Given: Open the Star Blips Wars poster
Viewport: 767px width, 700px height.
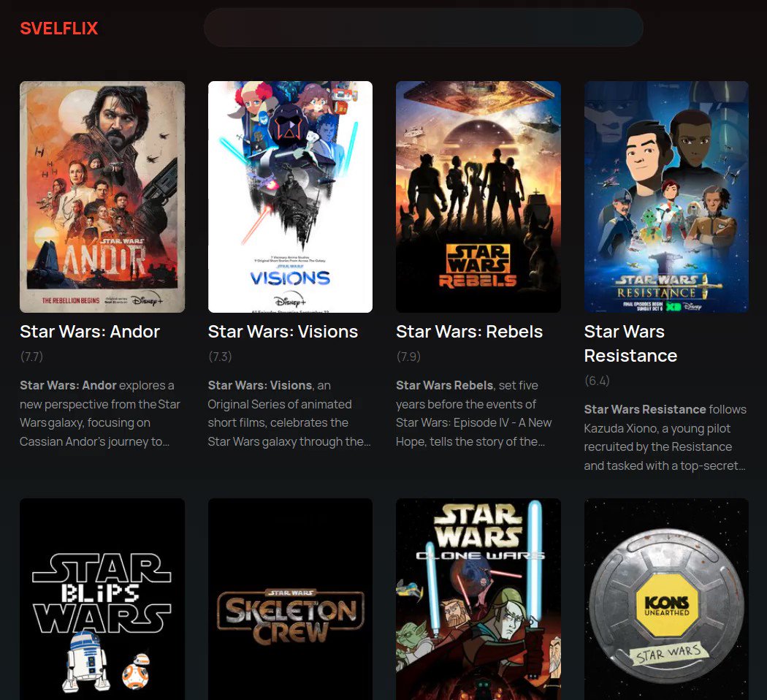Looking at the screenshot, I should click(x=102, y=599).
